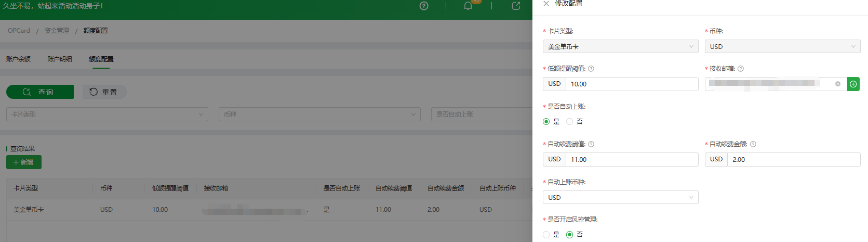868x242 pixels.
Task: Go to 资金管理 in breadcrumb
Action: 57,31
